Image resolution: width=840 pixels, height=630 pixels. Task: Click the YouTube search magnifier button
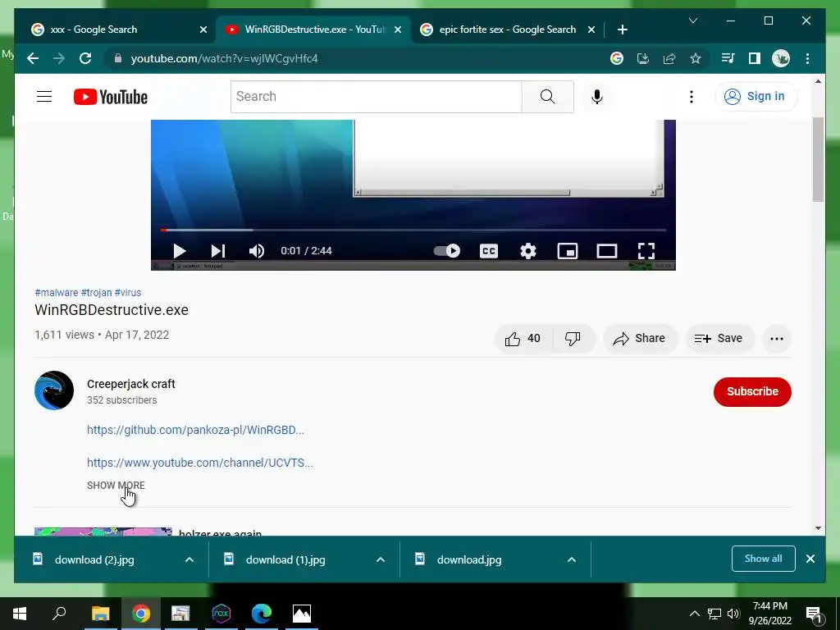tap(547, 97)
